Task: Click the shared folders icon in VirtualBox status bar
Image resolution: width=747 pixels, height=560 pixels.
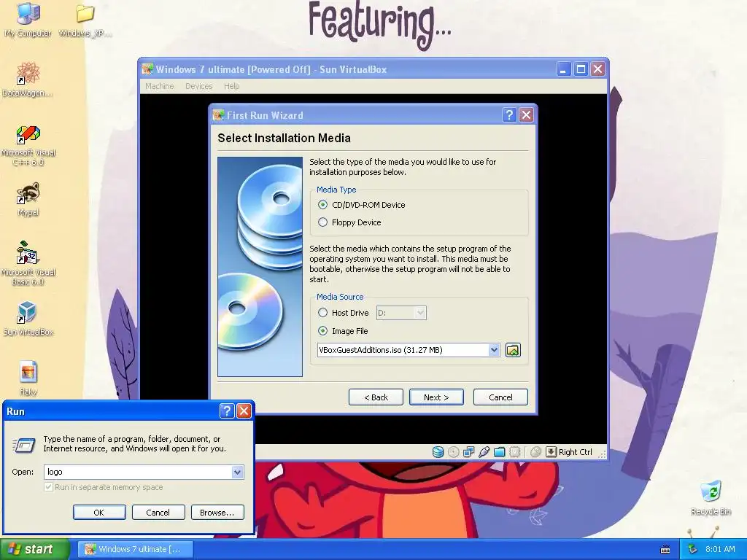Action: click(499, 452)
